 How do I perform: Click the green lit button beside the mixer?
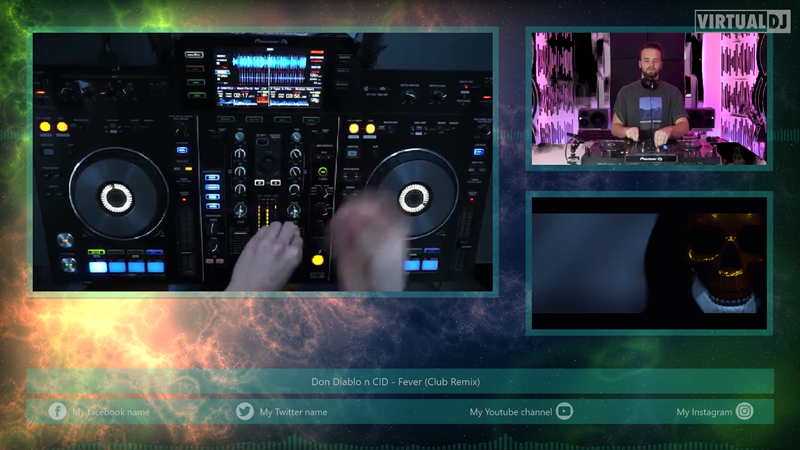click(322, 172)
